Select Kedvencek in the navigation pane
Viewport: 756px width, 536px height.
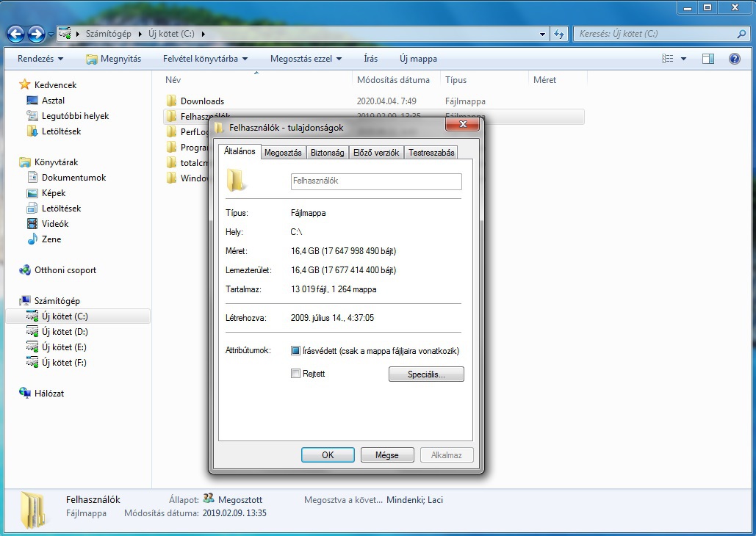55,85
